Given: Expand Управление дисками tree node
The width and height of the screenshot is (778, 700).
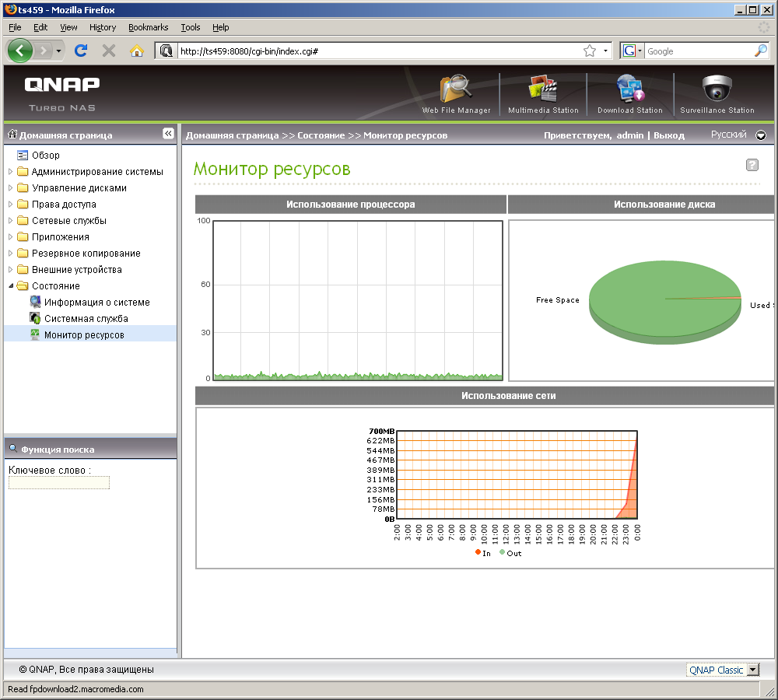Looking at the screenshot, I should pyautogui.click(x=10, y=187).
